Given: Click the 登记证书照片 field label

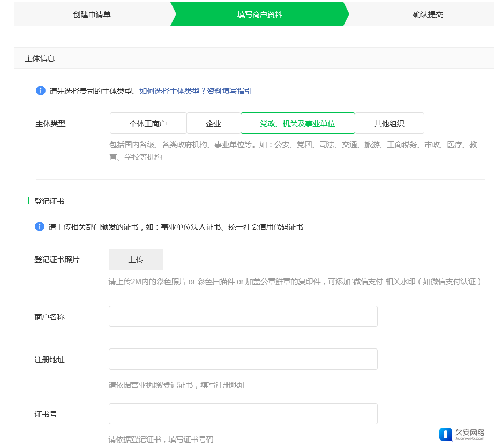Looking at the screenshot, I should tap(57, 260).
